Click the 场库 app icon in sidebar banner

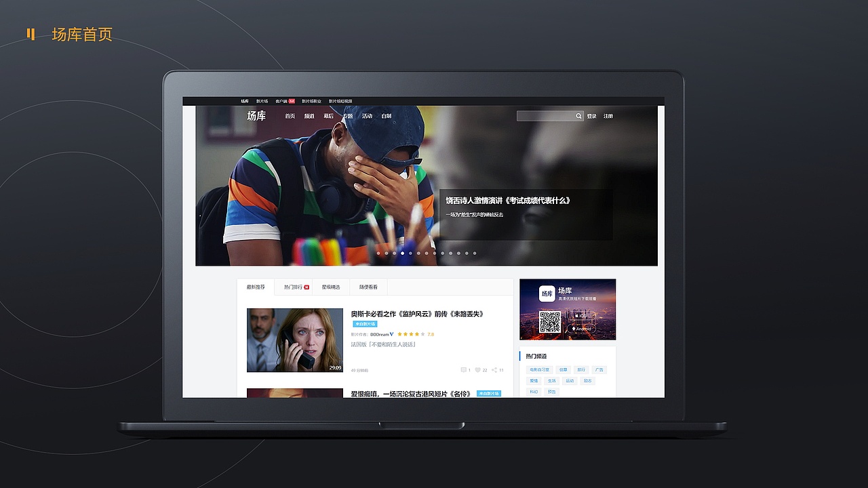[x=547, y=293]
